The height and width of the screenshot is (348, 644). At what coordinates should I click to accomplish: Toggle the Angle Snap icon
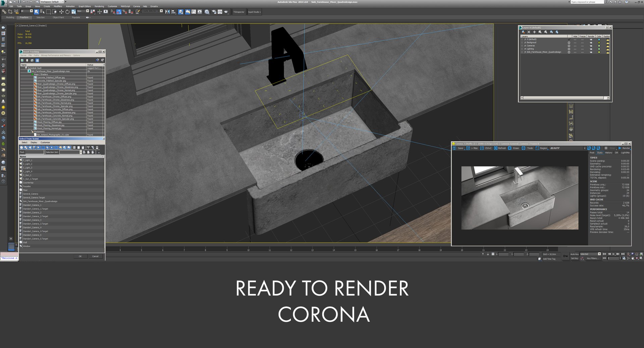119,12
